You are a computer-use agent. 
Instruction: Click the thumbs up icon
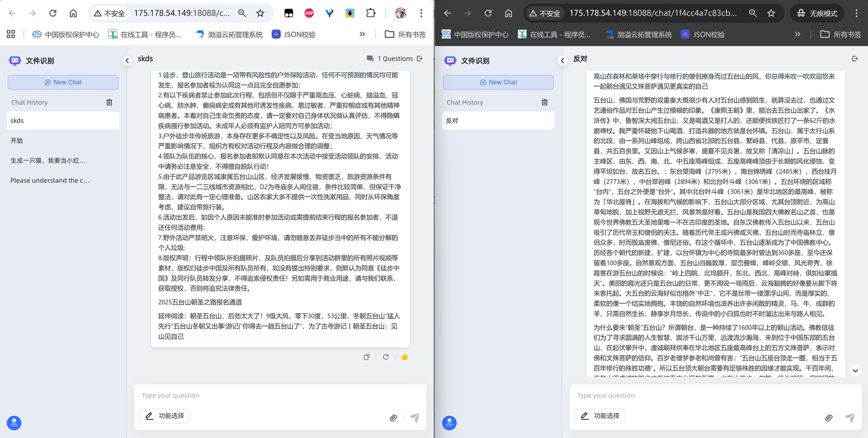click(404, 357)
